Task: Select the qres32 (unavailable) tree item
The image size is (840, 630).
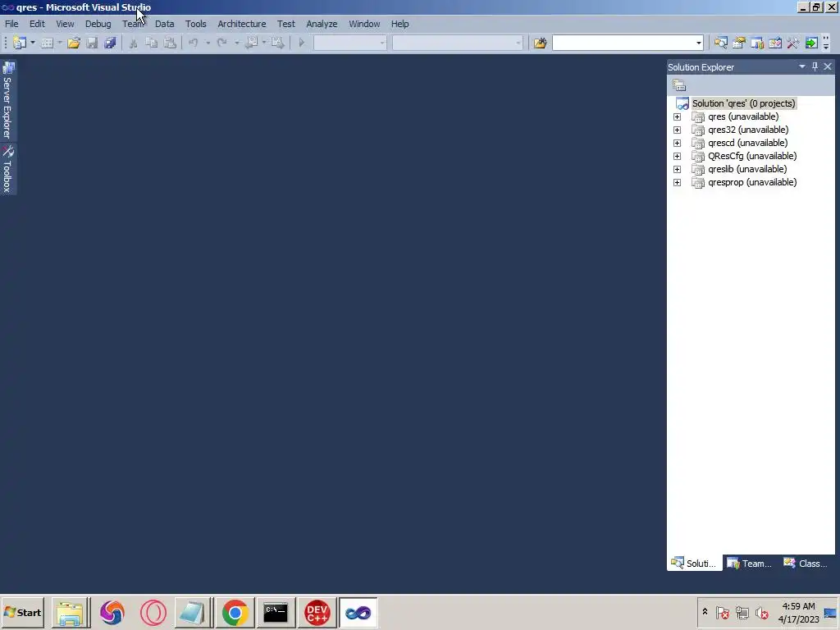Action: coord(748,130)
